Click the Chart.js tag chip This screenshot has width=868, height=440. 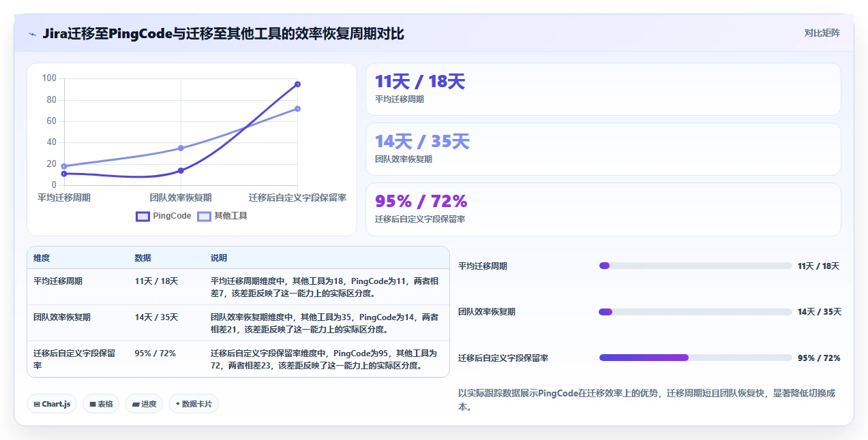pyautogui.click(x=52, y=404)
